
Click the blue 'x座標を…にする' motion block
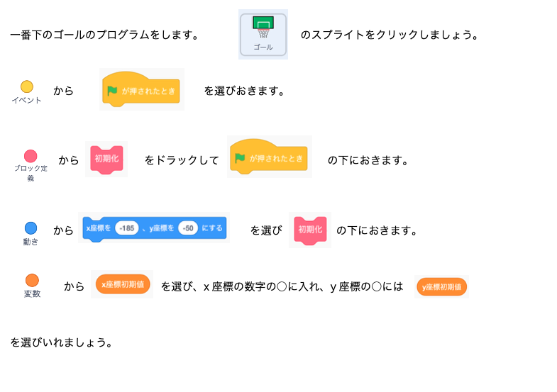pos(155,229)
